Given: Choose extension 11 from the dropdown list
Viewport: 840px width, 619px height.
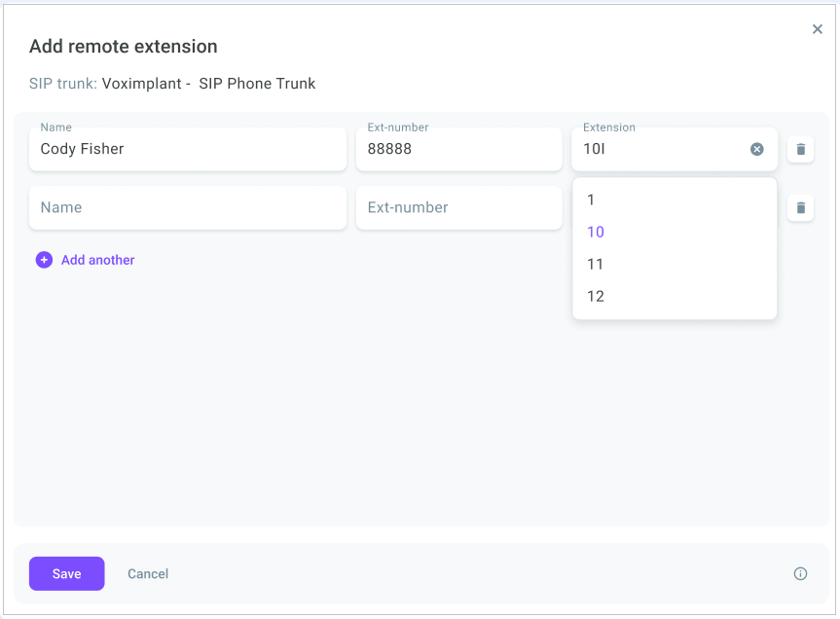Looking at the screenshot, I should click(675, 264).
